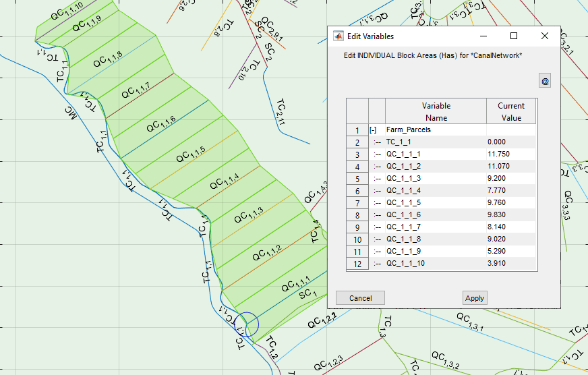Collapse the Farm_Parcels tree group
The height and width of the screenshot is (375, 588).
372,130
